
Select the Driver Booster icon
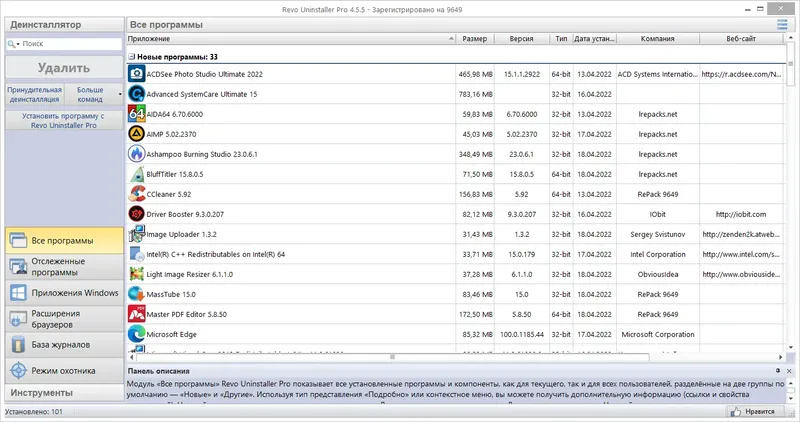(x=136, y=214)
